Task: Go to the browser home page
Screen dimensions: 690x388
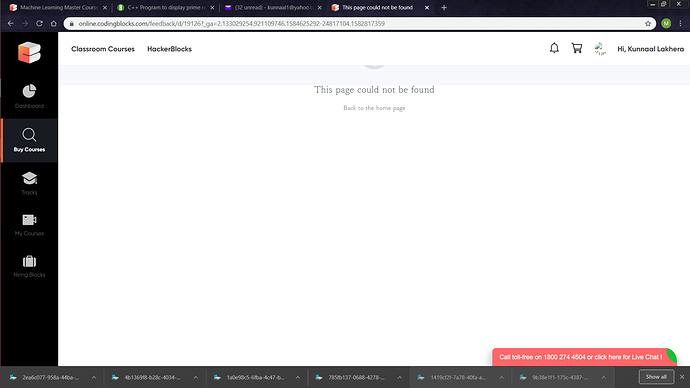Action: click(x=54, y=23)
